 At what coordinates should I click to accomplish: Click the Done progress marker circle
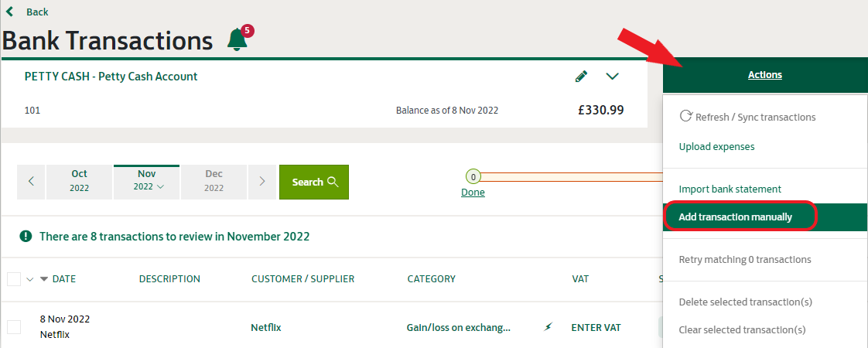pos(473,177)
